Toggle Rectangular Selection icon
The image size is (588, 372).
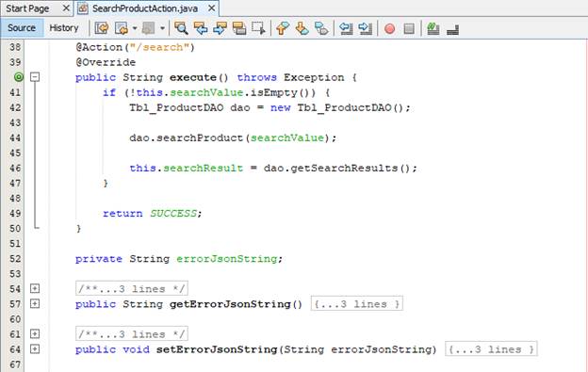pos(258,28)
